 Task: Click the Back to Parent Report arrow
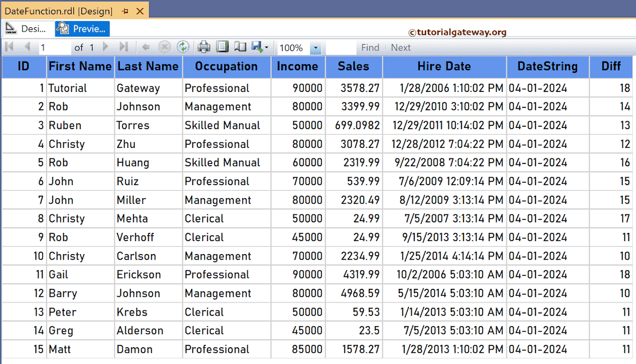(x=146, y=47)
